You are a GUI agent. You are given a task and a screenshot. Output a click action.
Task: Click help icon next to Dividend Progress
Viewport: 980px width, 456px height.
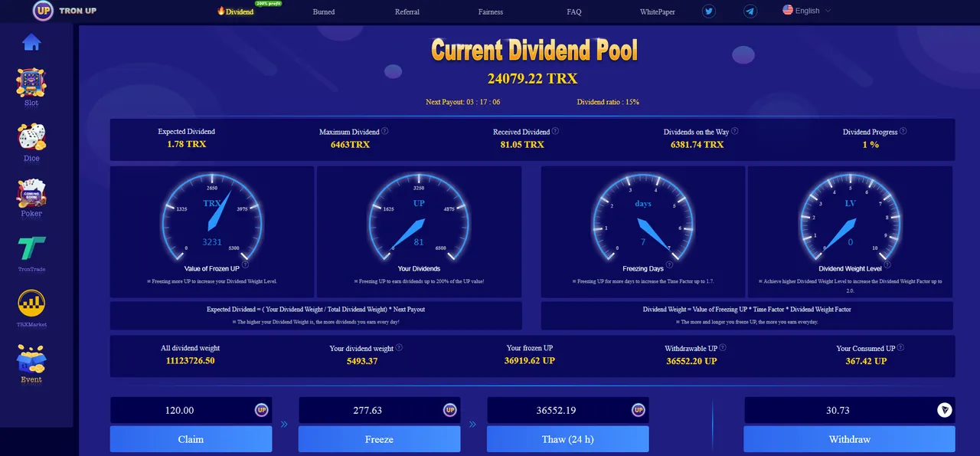[904, 131]
